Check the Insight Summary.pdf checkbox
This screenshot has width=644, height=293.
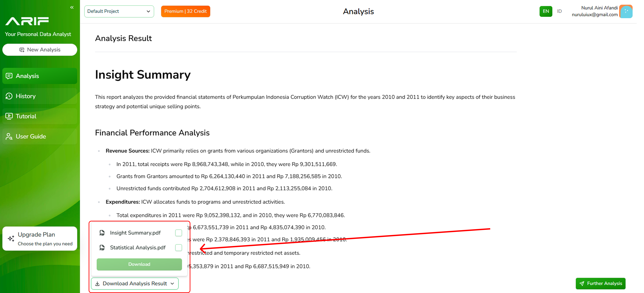click(x=178, y=233)
